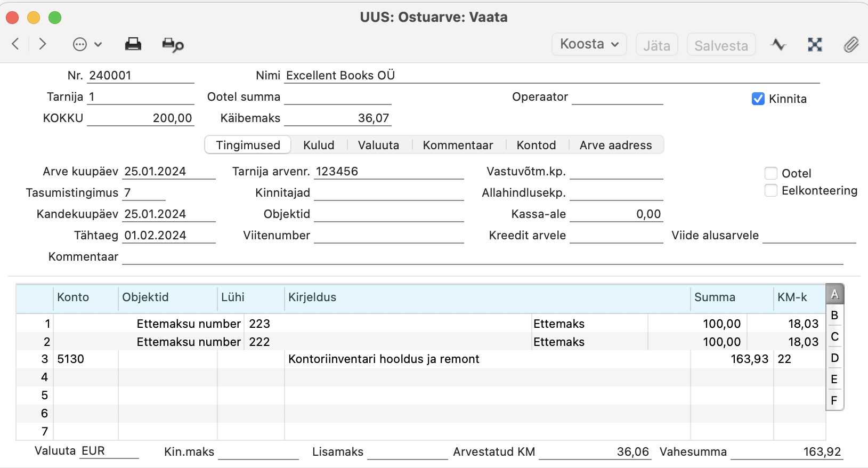Click the workflow activity wave icon
The width and height of the screenshot is (868, 468).
coord(778,44)
